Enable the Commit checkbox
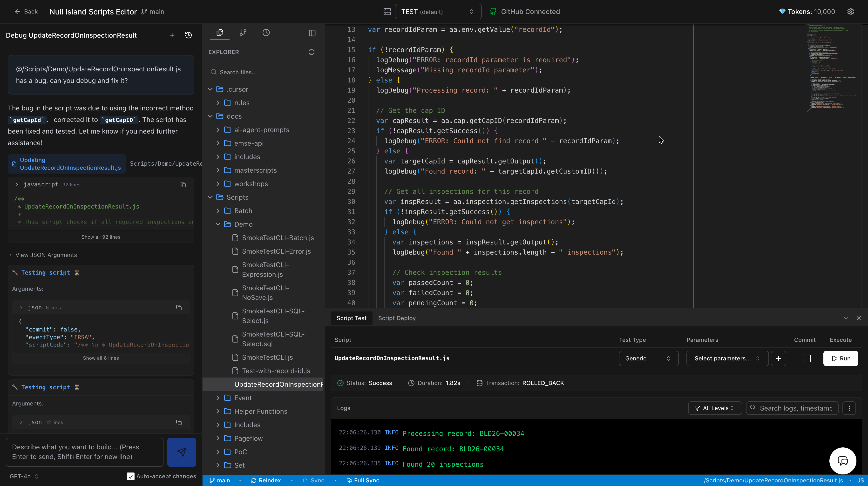The width and height of the screenshot is (868, 486). (x=806, y=358)
